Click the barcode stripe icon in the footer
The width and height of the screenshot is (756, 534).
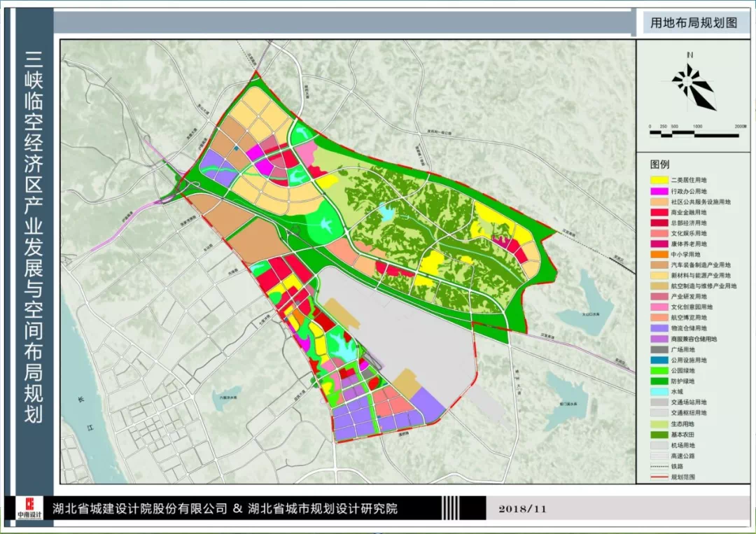[450, 507]
